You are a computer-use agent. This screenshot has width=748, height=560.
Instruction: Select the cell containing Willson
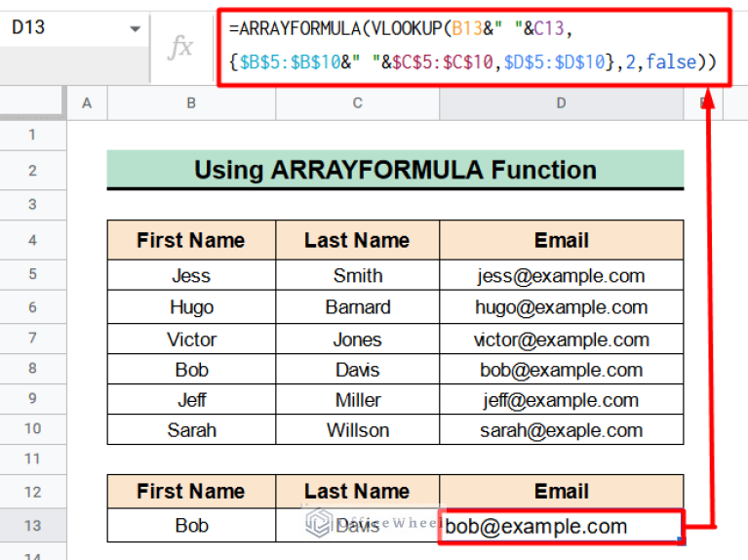click(357, 430)
